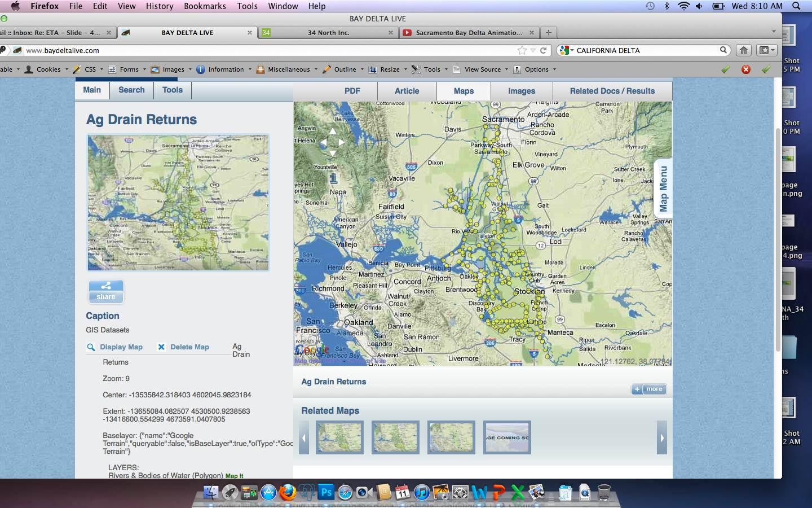Open the first Related Maps thumbnail

(340, 437)
